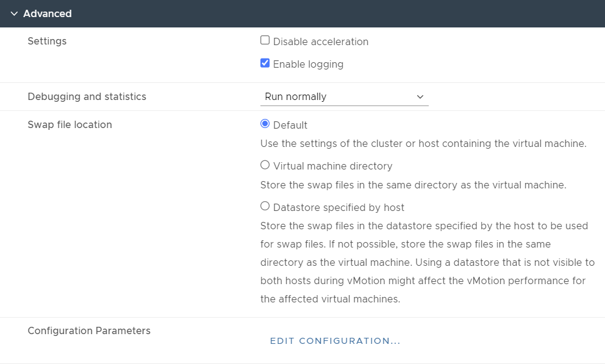Click the cluster or host settings description text

423,143
